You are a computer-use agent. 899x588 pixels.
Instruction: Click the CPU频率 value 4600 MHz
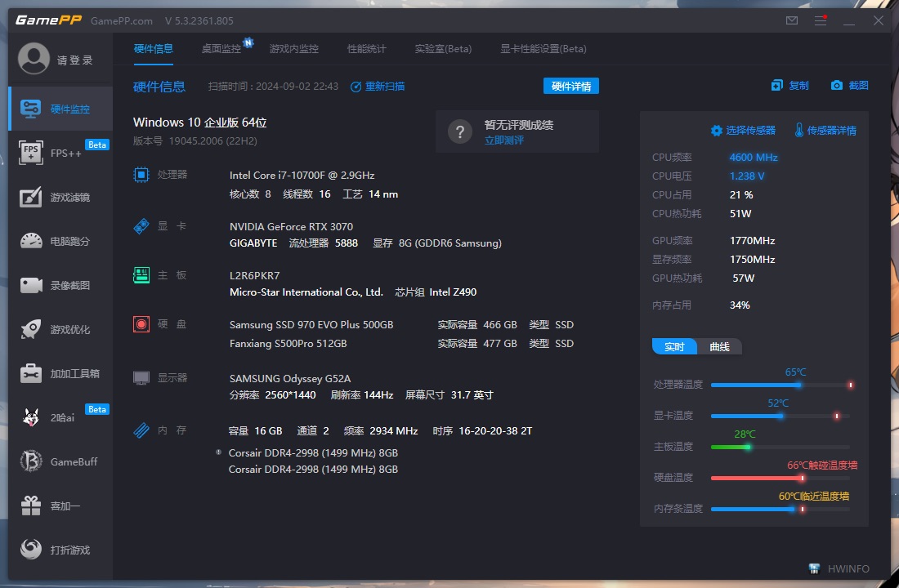click(754, 158)
